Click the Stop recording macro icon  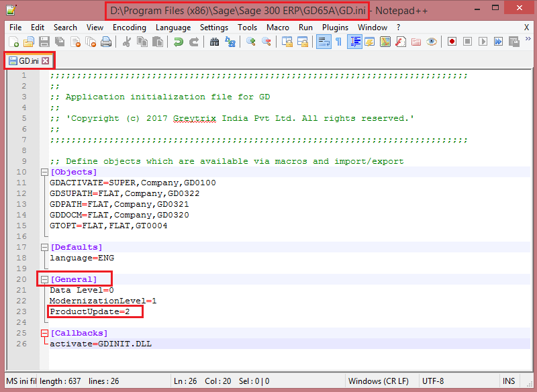pos(467,42)
